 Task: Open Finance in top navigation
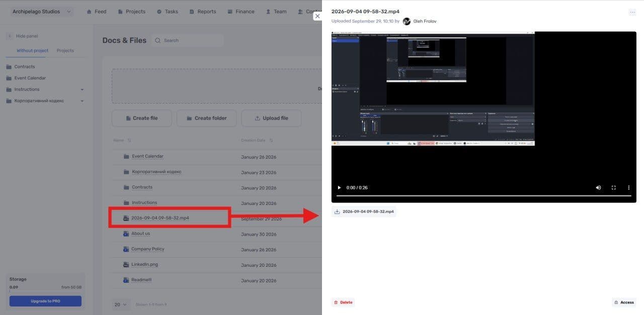(241, 12)
